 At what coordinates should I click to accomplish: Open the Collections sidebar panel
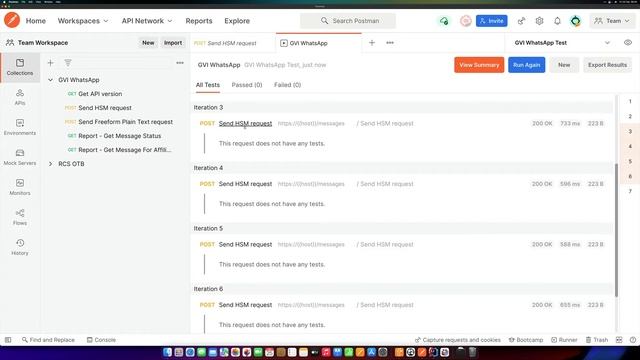point(20,67)
